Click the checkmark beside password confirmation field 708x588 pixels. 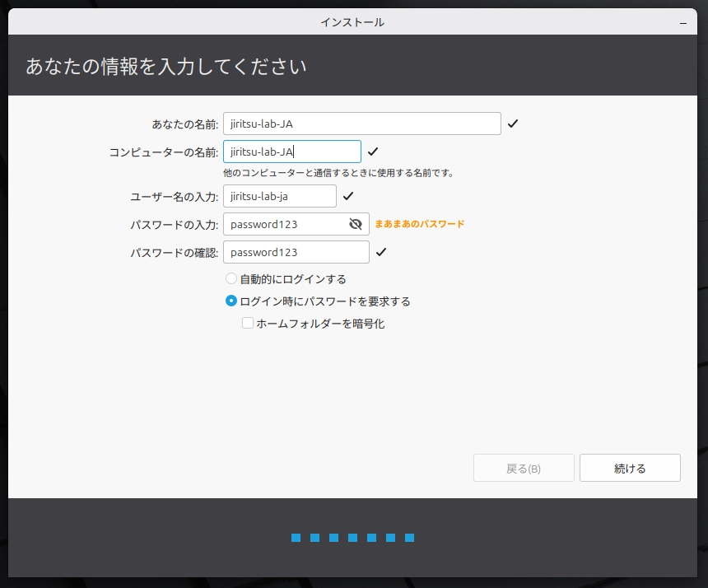381,252
